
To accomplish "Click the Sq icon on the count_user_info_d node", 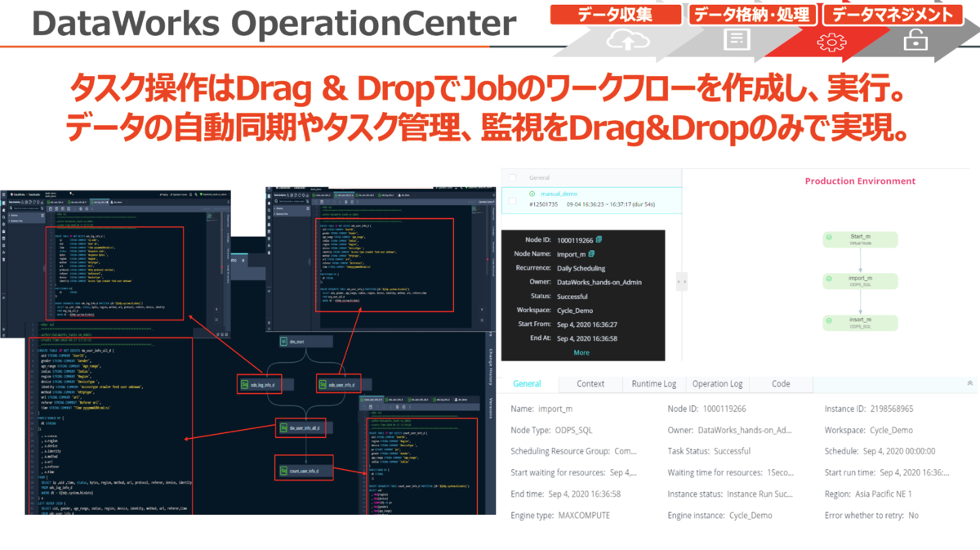I will pyautogui.click(x=283, y=472).
